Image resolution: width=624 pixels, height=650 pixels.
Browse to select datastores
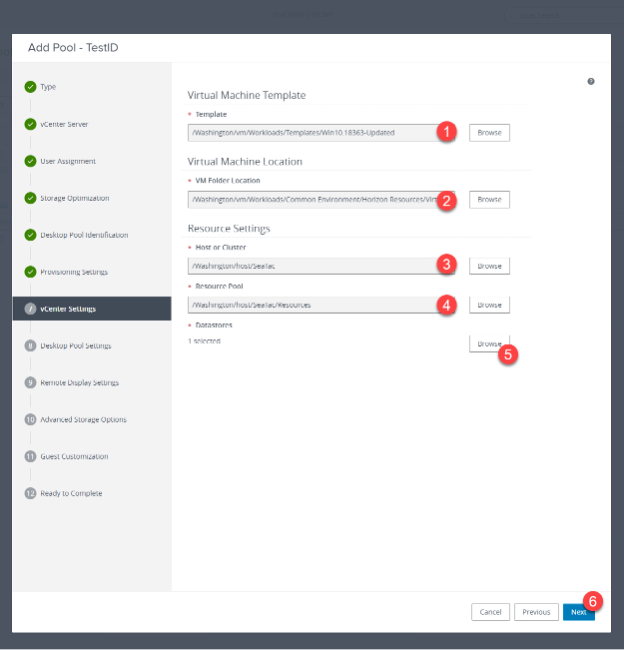tap(489, 343)
